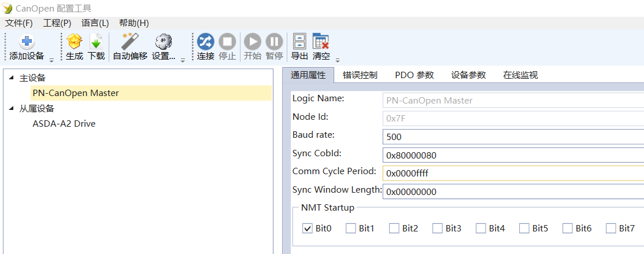Click the Comm Cycle Period input field
The width and height of the screenshot is (644, 254).
click(513, 174)
